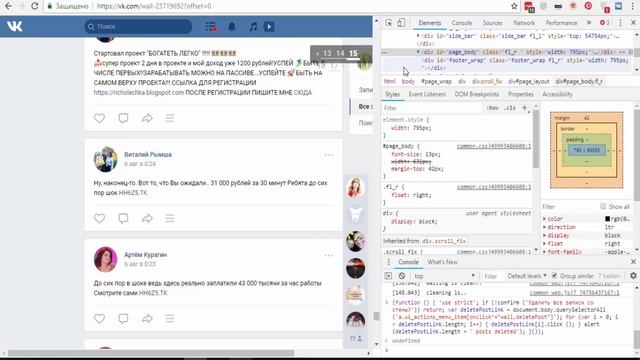640x360 pixels.
Task: Switch to the Network tab
Action: (x=524, y=23)
